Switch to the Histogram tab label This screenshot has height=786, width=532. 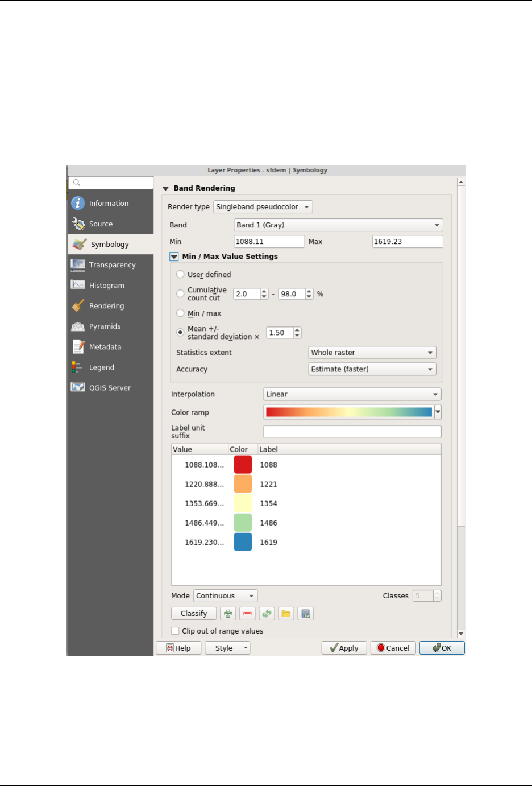[x=107, y=286]
